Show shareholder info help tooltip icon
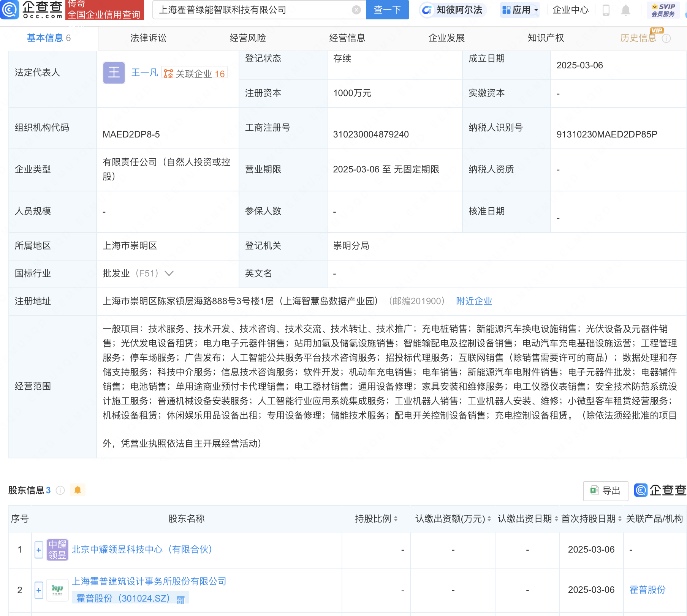Screen dimensions: 687x616 60,490
